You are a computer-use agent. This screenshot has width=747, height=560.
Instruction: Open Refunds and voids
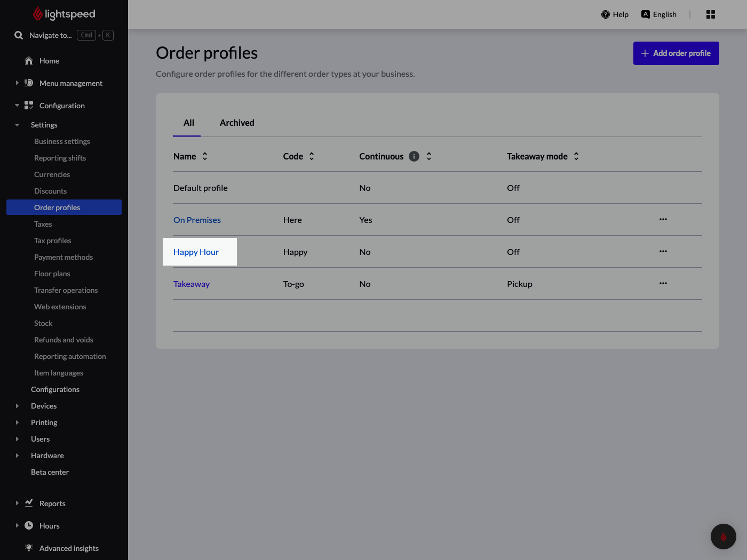click(63, 340)
